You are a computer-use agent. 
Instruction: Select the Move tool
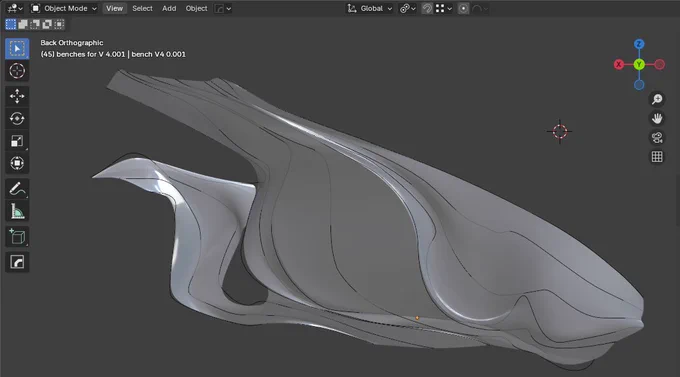(17, 96)
